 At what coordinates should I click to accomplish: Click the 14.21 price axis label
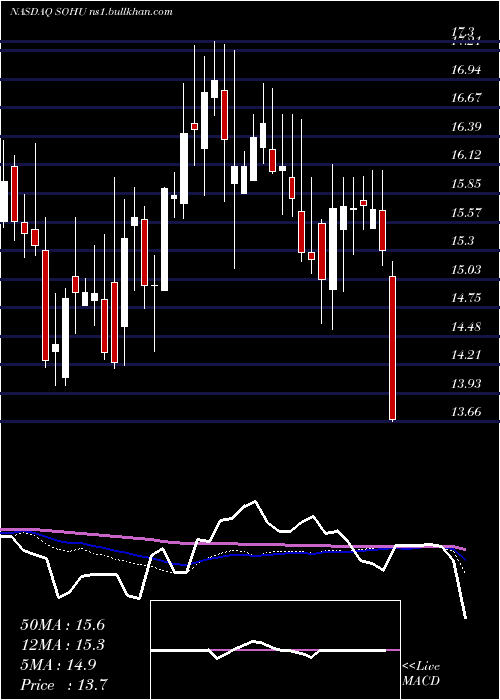466,355
